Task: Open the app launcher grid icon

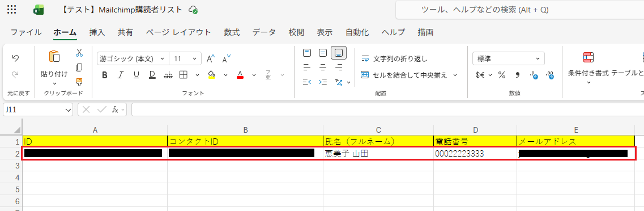Action: [x=12, y=10]
